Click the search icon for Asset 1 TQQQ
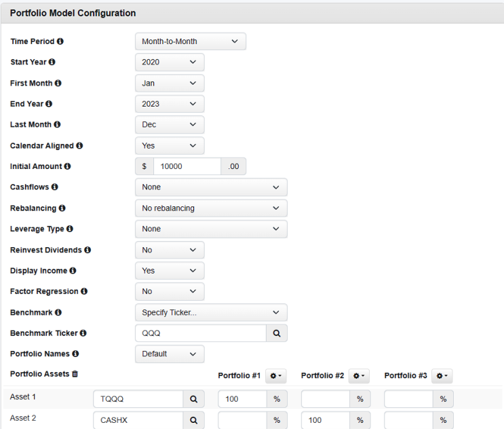Image resolution: width=504 pixels, height=429 pixels. click(x=193, y=399)
